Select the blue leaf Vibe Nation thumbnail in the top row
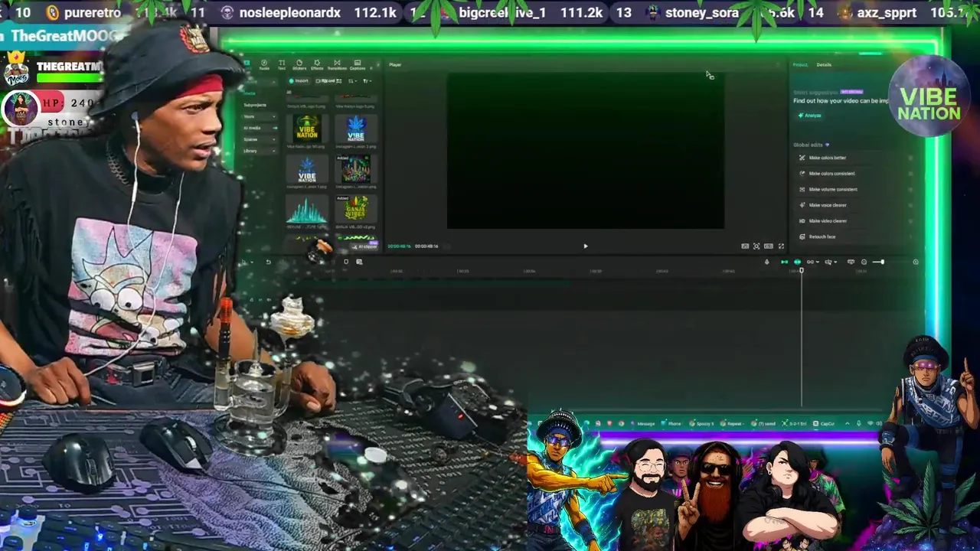Image resolution: width=980 pixels, height=551 pixels. (x=356, y=129)
